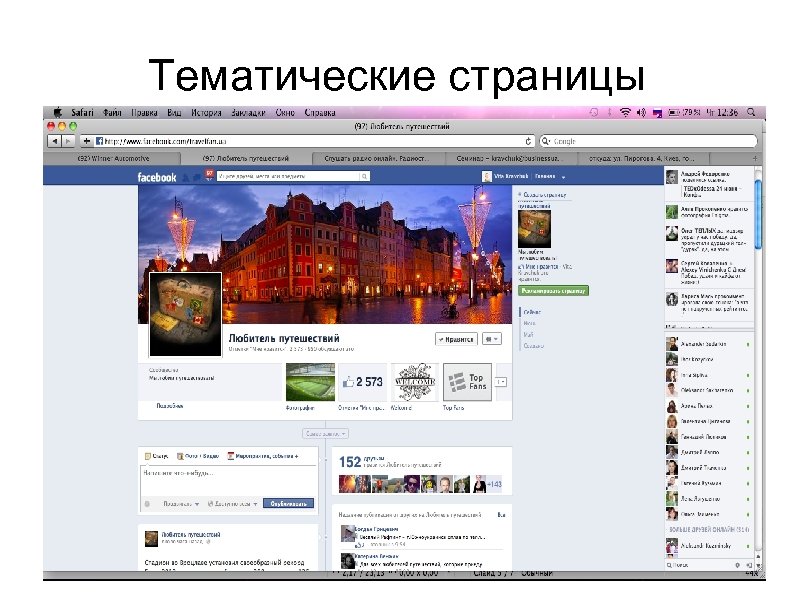The width and height of the screenshot is (794, 595).
Task: Open the Самое важное filter dropdown
Action: pos(326,434)
